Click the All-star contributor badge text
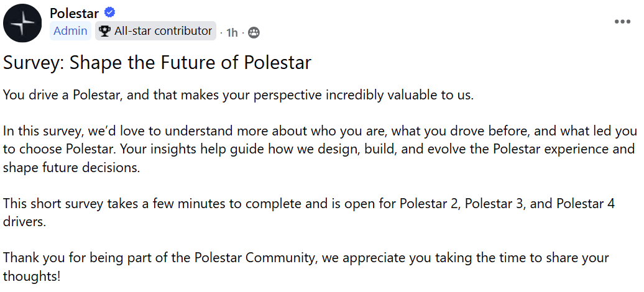This screenshot has width=644, height=292. click(163, 31)
